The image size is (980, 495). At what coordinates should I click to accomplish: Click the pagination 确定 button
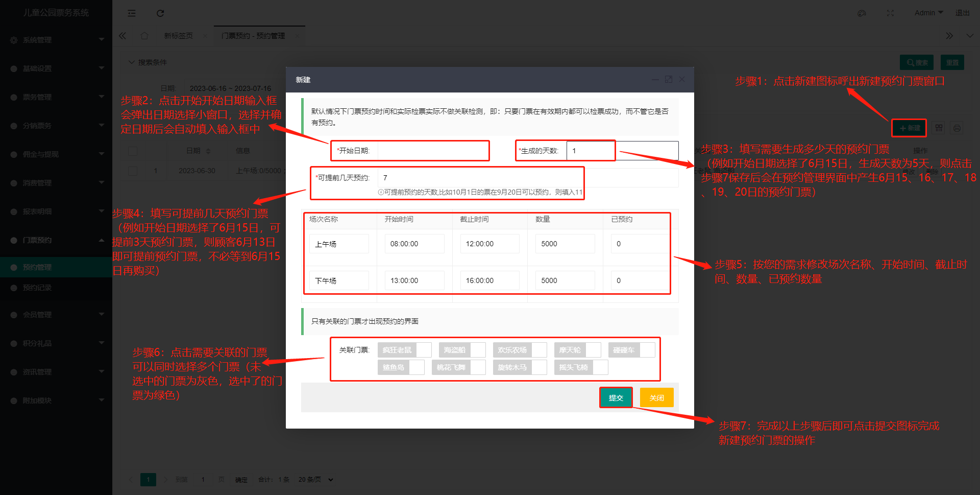click(241, 480)
